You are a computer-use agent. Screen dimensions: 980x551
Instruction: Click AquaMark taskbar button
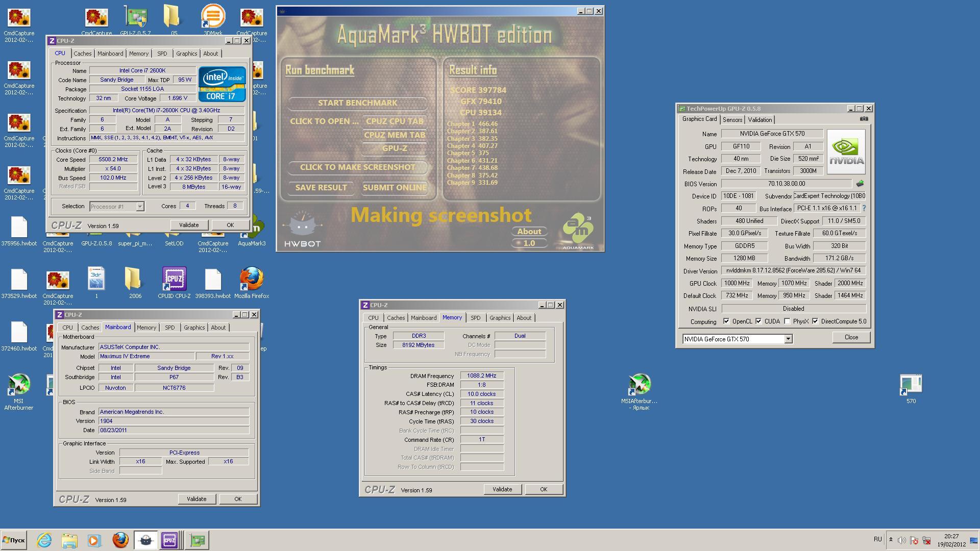pyautogui.click(x=145, y=540)
